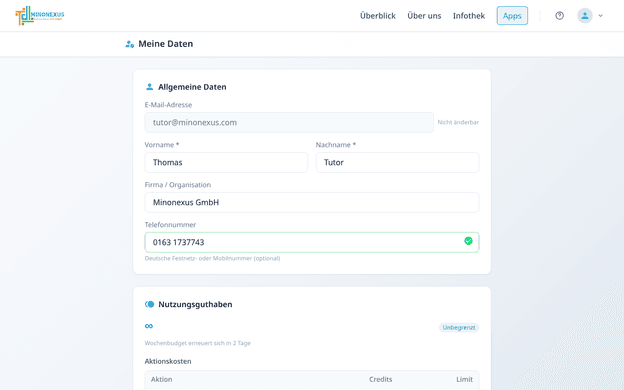Click the 'Vorname *' label
This screenshot has width=624, height=390.
162,145
